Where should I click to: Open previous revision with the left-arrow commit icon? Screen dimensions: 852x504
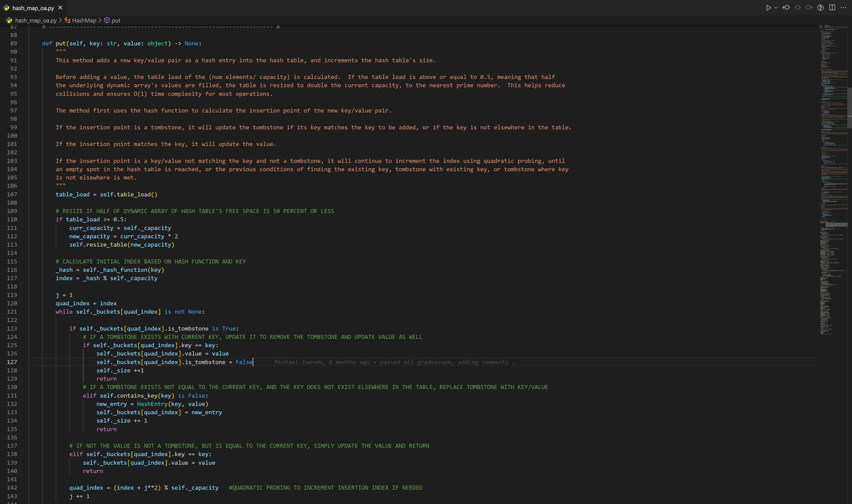pyautogui.click(x=786, y=8)
